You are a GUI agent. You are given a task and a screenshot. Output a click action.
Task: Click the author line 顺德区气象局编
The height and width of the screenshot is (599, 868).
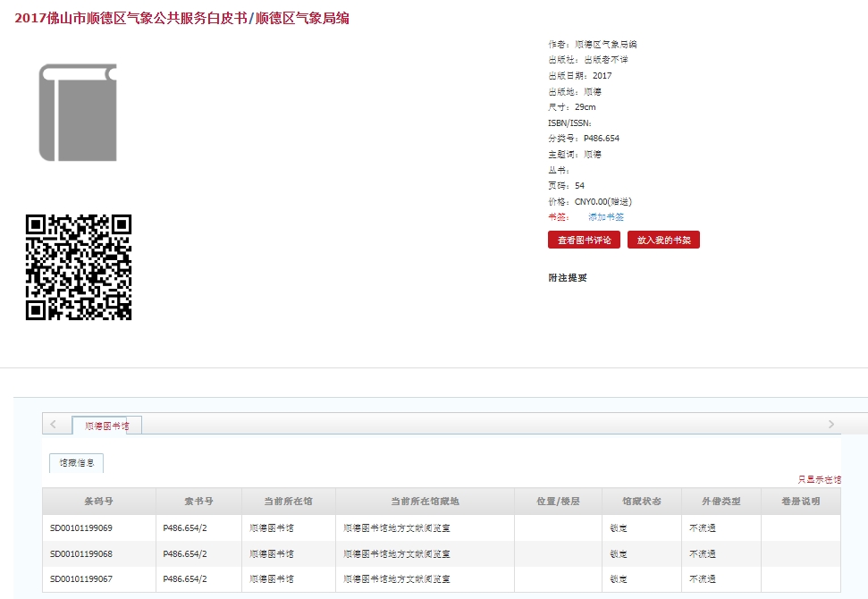[x=593, y=45]
